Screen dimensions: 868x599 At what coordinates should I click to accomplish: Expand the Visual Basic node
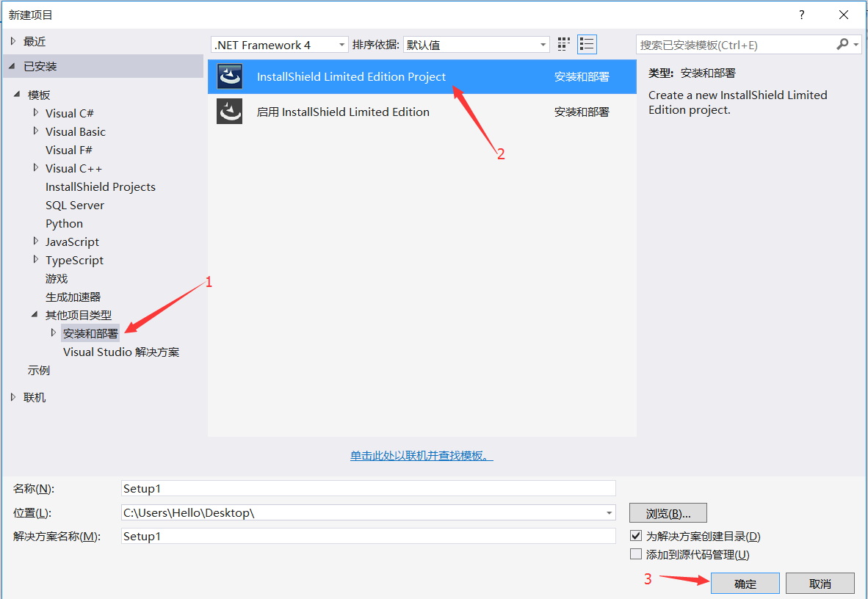click(35, 131)
